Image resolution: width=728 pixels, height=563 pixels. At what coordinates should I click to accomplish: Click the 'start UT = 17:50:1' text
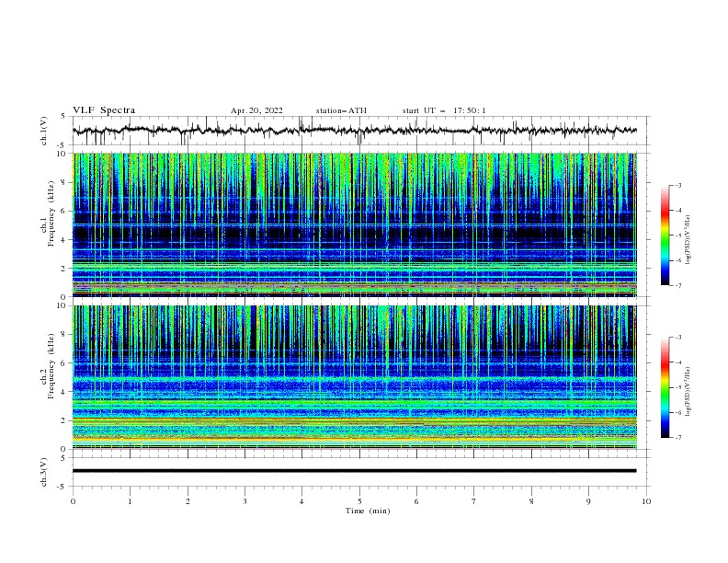[x=444, y=110]
